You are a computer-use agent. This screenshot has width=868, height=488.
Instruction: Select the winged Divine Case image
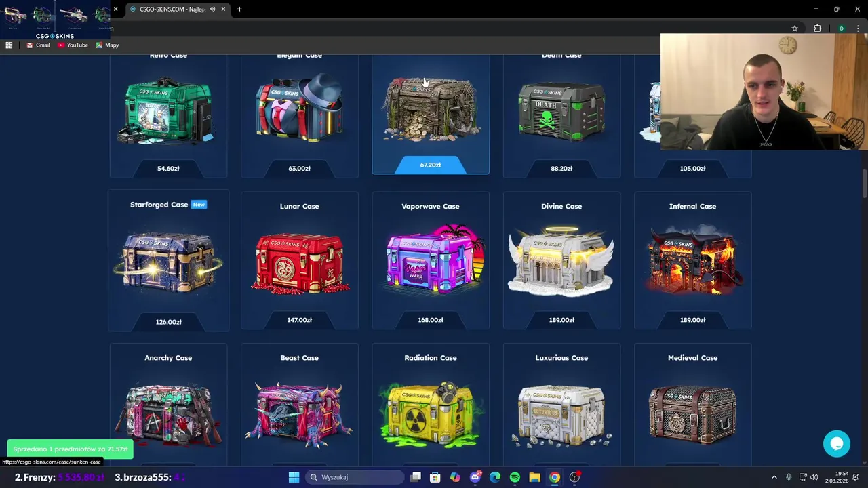point(561,262)
